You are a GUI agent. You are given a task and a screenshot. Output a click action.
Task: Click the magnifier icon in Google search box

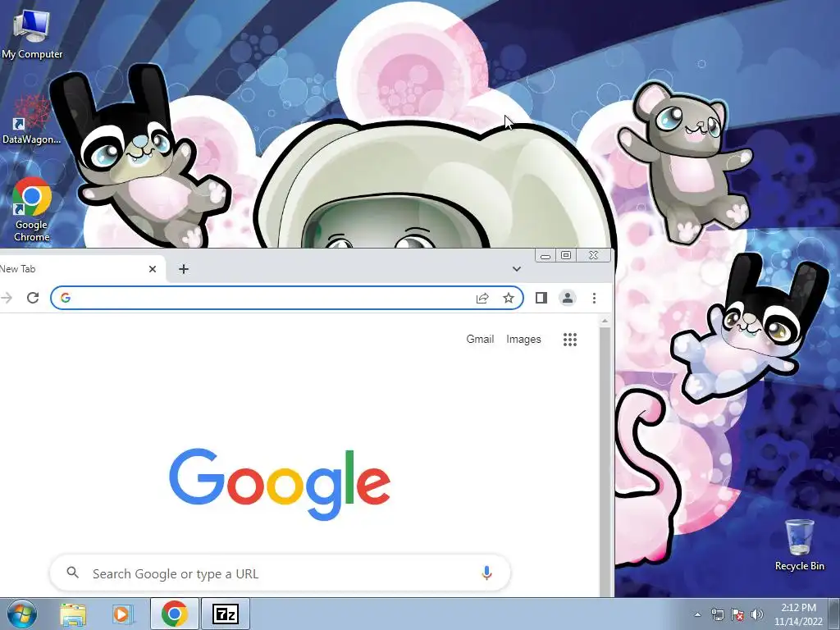coord(73,573)
